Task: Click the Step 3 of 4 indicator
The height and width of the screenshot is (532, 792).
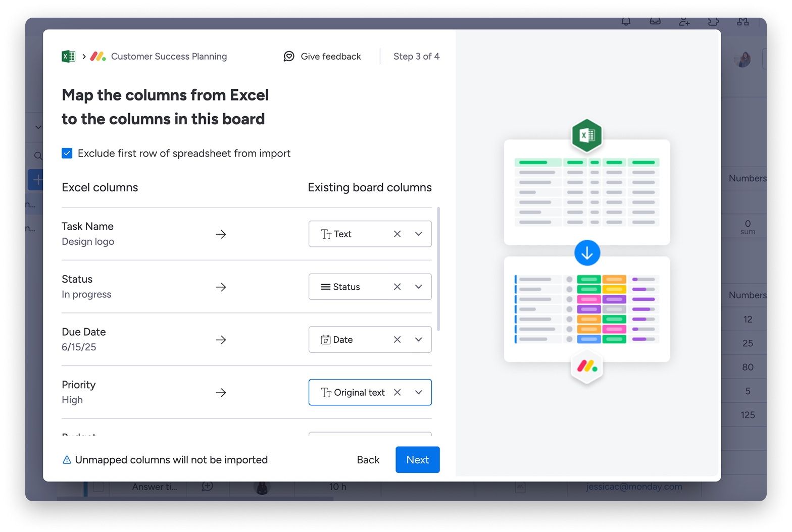Action: [x=417, y=57]
